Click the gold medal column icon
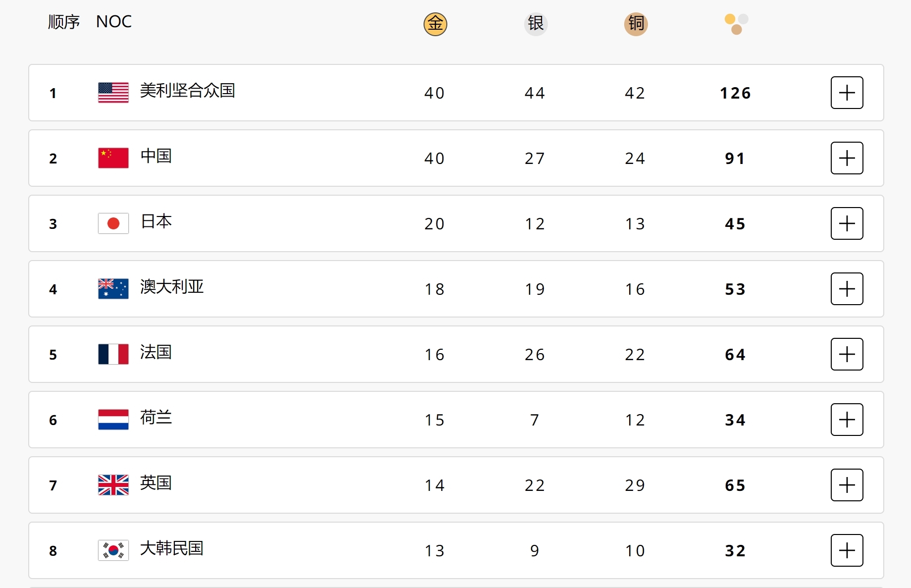The width and height of the screenshot is (911, 588). point(435,24)
